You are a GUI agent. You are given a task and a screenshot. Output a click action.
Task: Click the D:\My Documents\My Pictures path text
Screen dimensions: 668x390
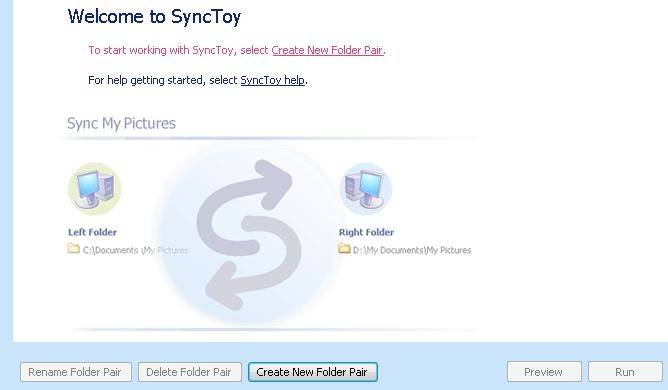412,250
